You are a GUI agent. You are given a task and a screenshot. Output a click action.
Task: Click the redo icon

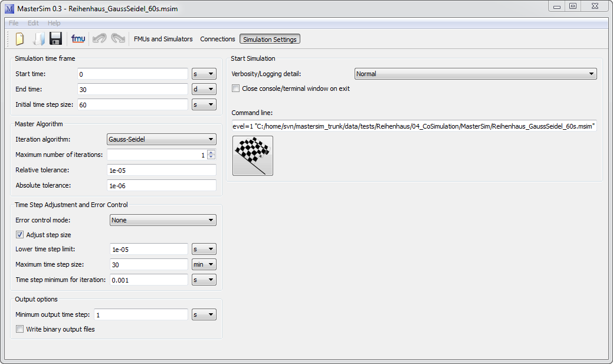(x=117, y=38)
